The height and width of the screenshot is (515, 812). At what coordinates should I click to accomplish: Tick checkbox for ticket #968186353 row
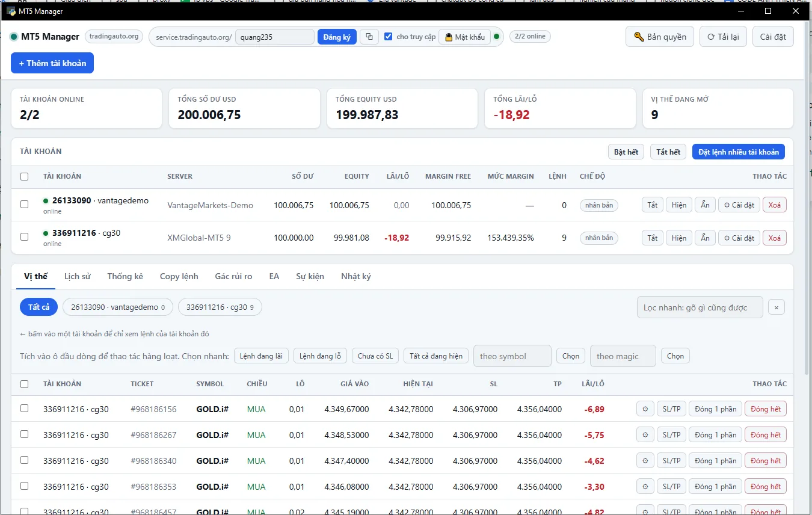(25, 486)
